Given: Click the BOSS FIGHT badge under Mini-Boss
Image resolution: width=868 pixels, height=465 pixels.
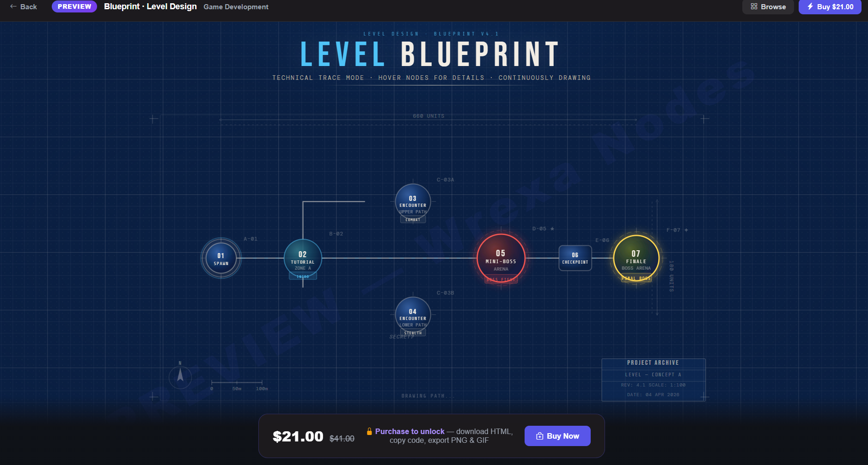Looking at the screenshot, I should pyautogui.click(x=501, y=278).
